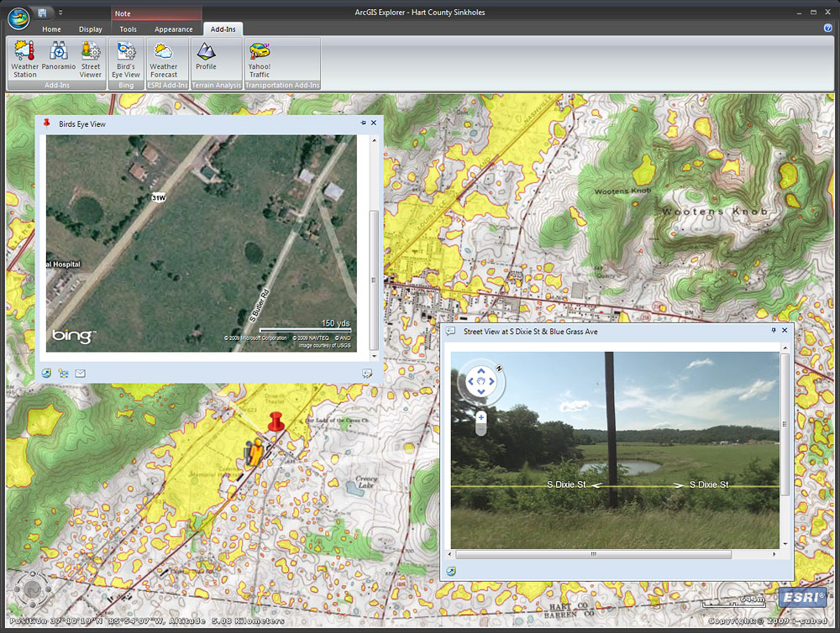This screenshot has height=633, width=840.
Task: Click the al Hospital label on the aerial image
Action: click(x=64, y=264)
